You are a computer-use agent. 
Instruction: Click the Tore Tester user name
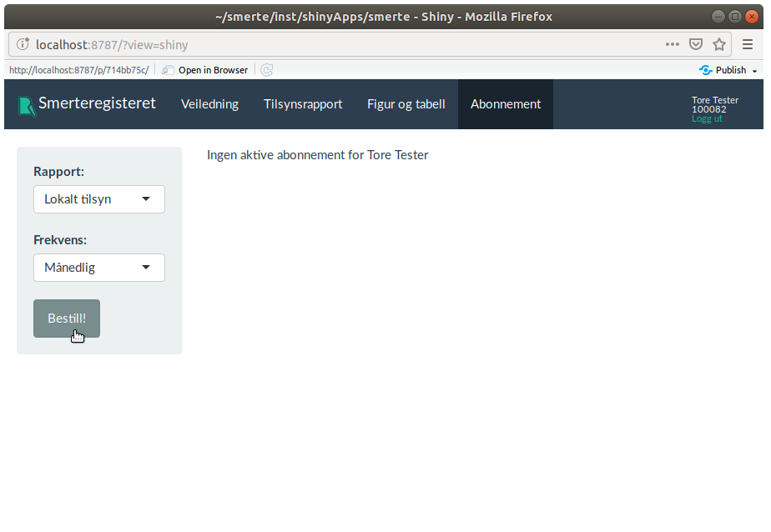(715, 100)
